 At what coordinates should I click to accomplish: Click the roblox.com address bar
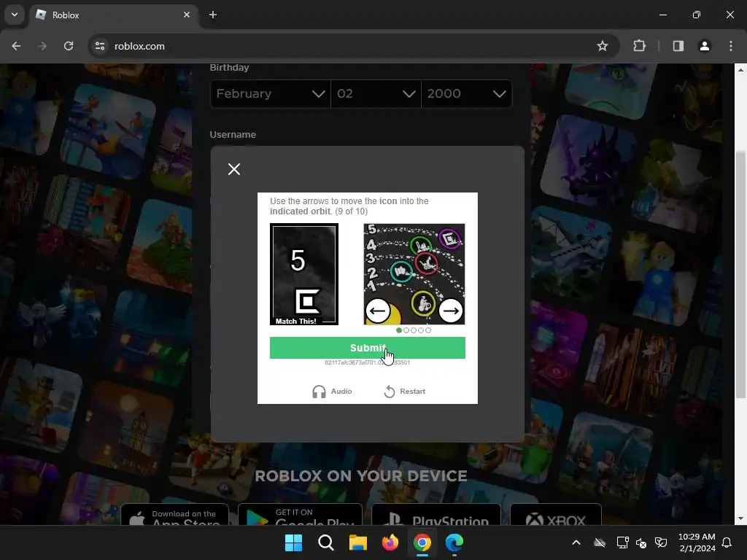352,46
